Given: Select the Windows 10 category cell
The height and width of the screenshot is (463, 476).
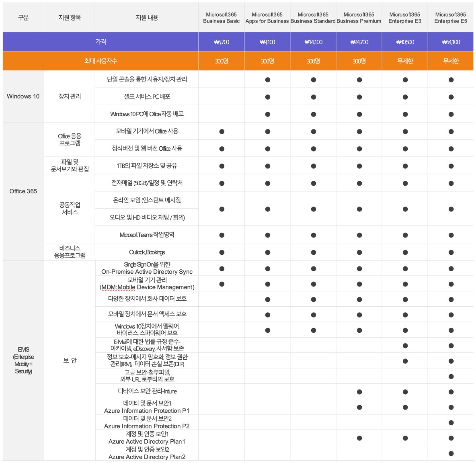Looking at the screenshot, I should coord(23,96).
